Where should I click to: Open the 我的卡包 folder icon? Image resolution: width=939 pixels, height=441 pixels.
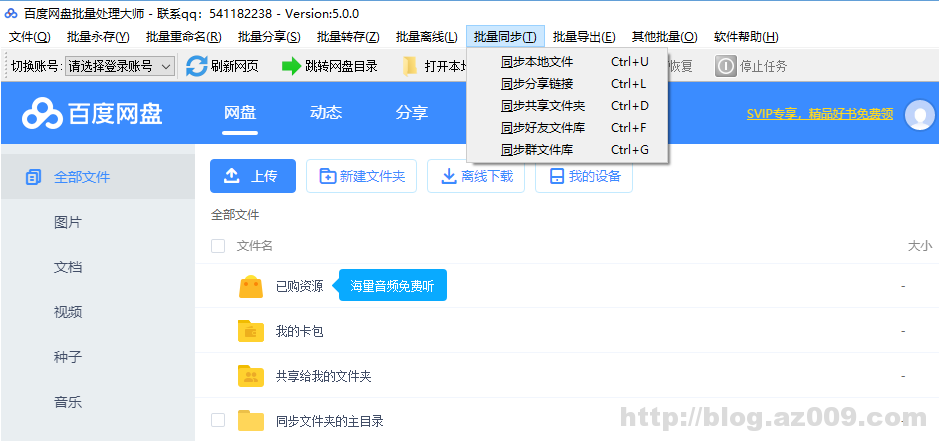click(250, 331)
